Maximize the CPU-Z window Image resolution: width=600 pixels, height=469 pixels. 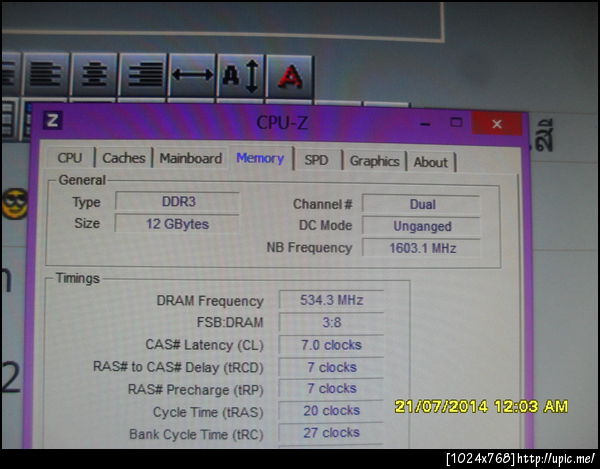tap(456, 123)
